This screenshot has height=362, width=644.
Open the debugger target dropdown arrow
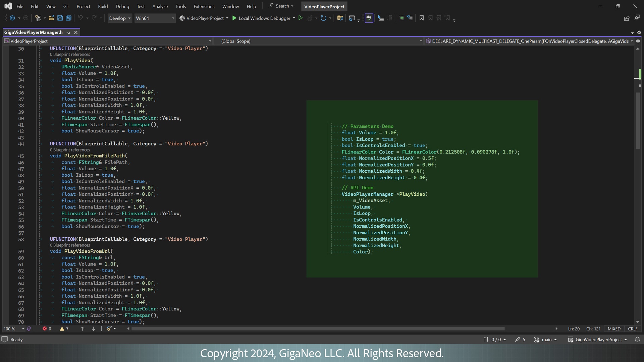pos(294,18)
